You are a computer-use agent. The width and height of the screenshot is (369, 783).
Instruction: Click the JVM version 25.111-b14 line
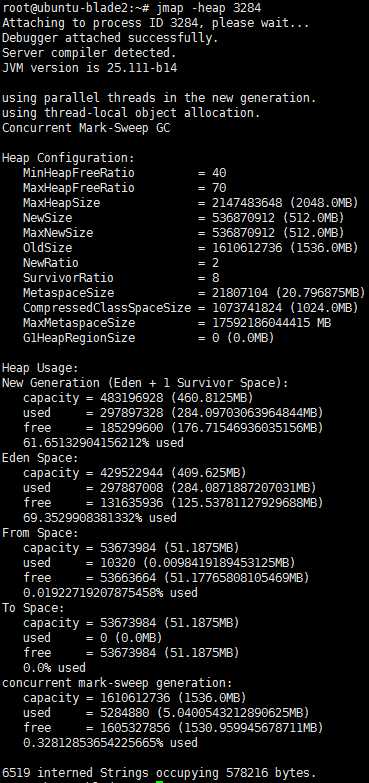90,68
